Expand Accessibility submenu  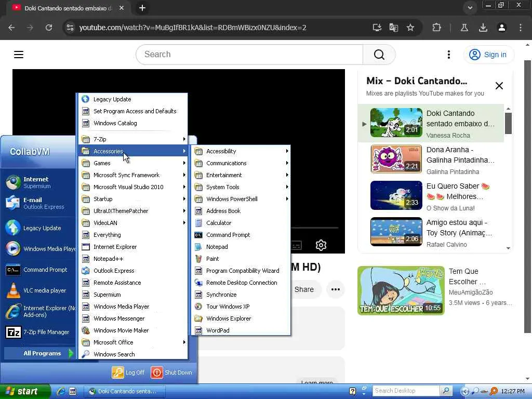241,151
